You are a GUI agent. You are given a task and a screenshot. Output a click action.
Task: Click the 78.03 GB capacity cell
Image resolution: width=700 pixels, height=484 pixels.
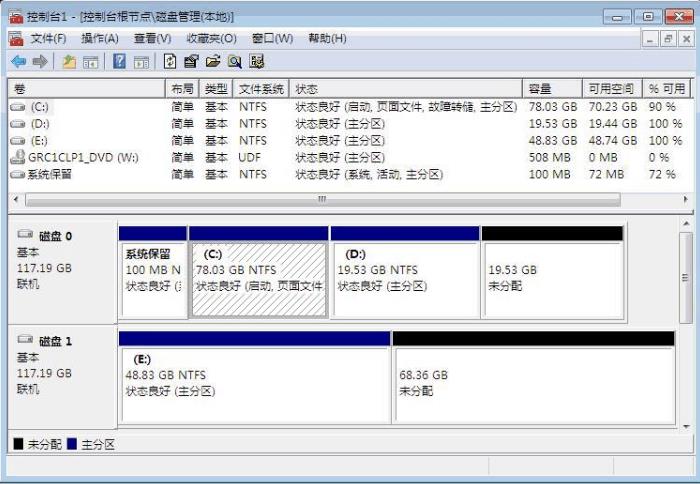553,107
